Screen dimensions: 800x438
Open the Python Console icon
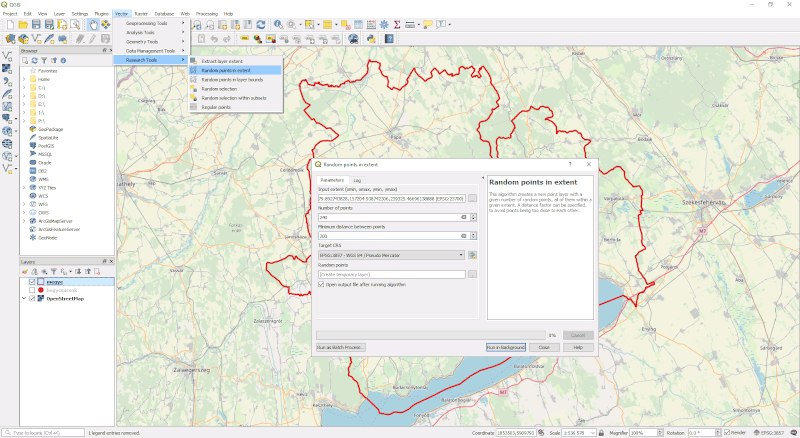(371, 39)
